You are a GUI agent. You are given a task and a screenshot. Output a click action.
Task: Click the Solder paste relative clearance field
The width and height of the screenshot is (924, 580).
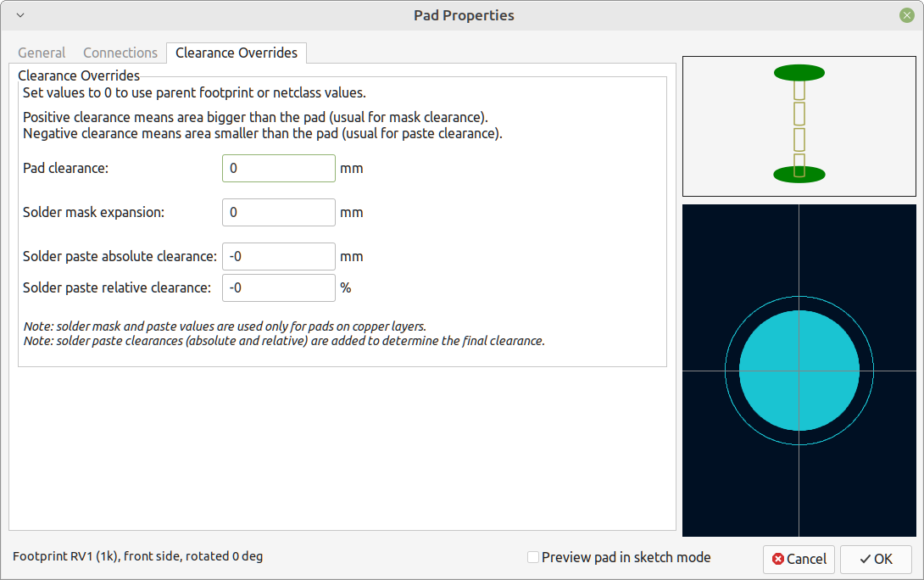pyautogui.click(x=279, y=287)
